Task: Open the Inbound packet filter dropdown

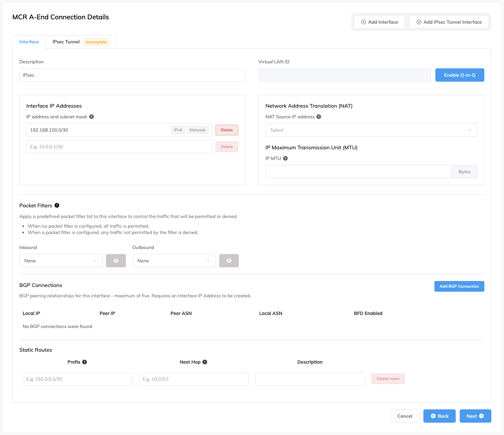Action: [61, 260]
